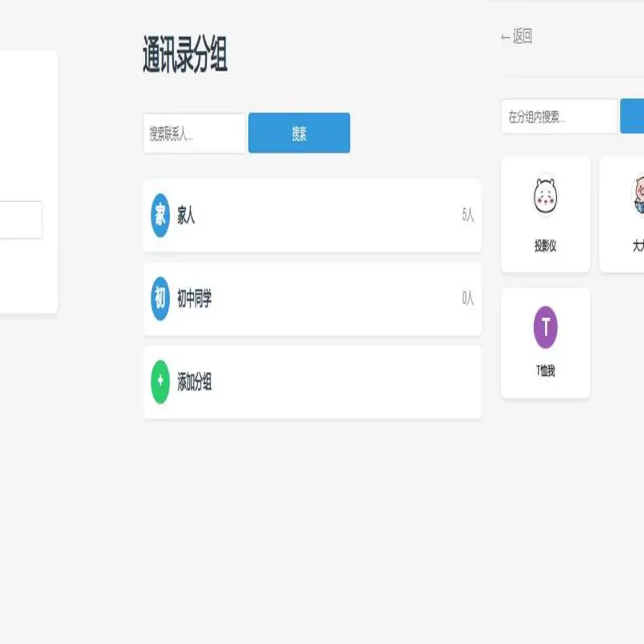
Task: Click the blue 初 group avatar icon
Action: 160,299
